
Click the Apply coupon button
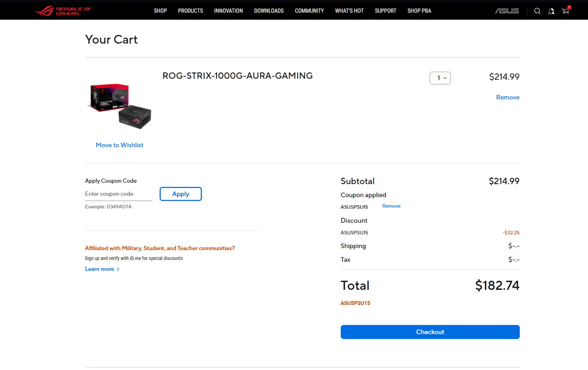181,194
